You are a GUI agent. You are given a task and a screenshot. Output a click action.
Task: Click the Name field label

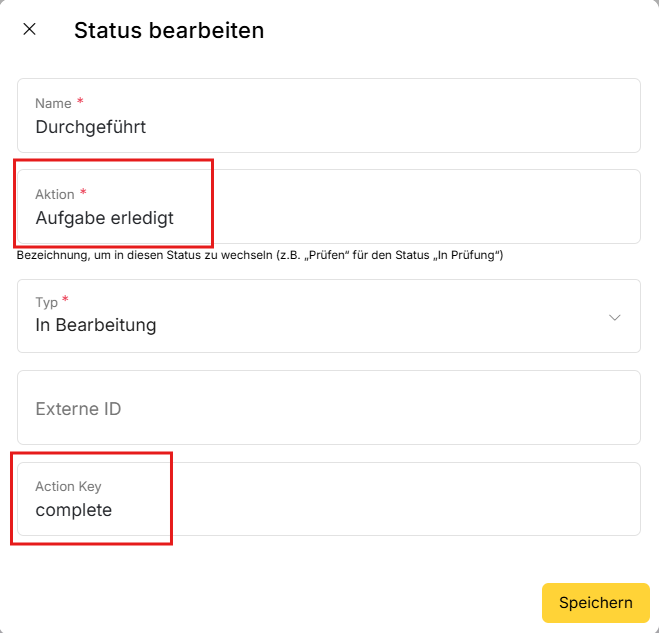pyautogui.click(x=53, y=104)
